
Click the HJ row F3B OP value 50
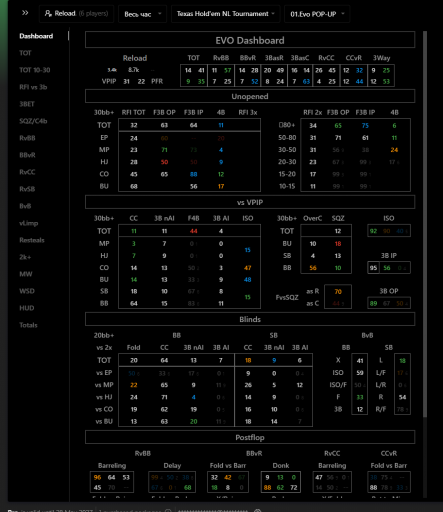pyautogui.click(x=164, y=162)
